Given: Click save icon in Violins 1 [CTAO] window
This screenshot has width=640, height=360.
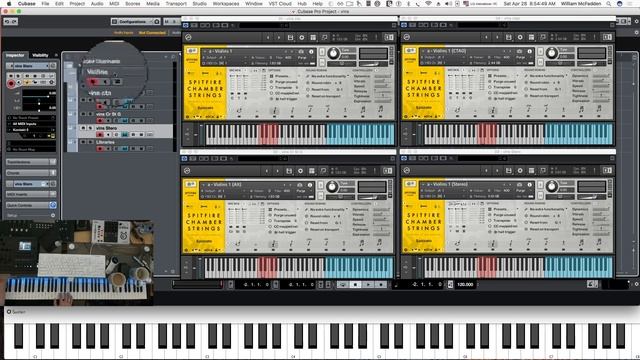Looking at the screenshot, I should [509, 37].
